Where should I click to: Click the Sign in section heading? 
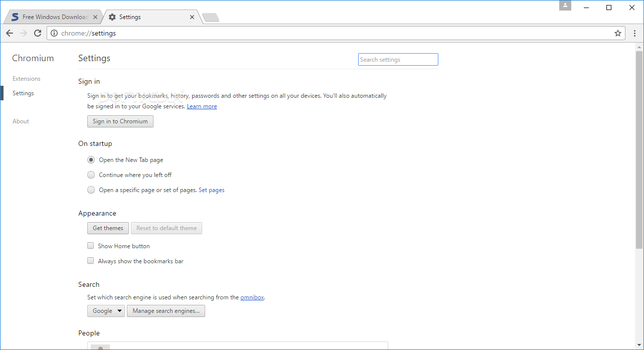coord(89,81)
